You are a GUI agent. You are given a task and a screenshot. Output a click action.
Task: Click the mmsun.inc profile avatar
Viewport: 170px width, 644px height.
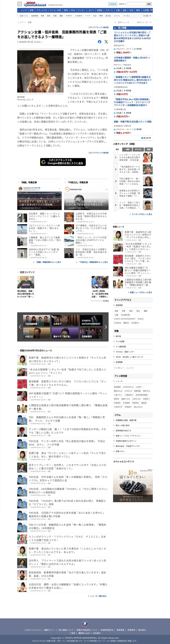pos(67,189)
